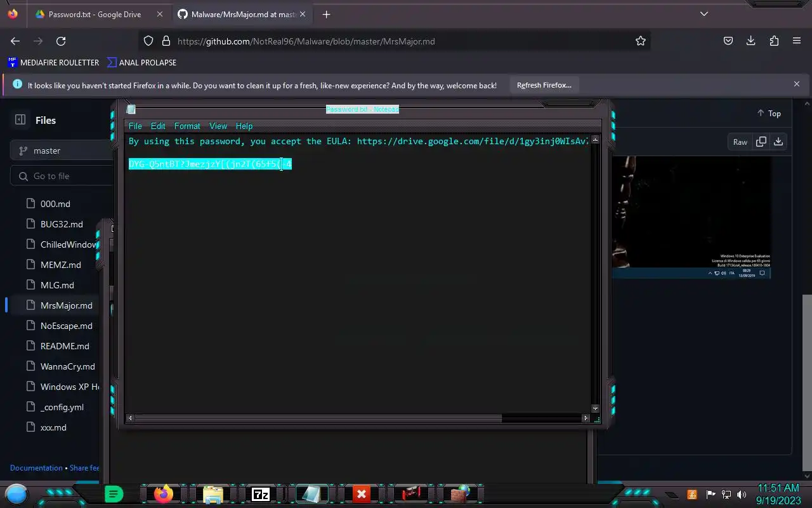
Task: Open 000.md in file tree
Action: point(55,204)
